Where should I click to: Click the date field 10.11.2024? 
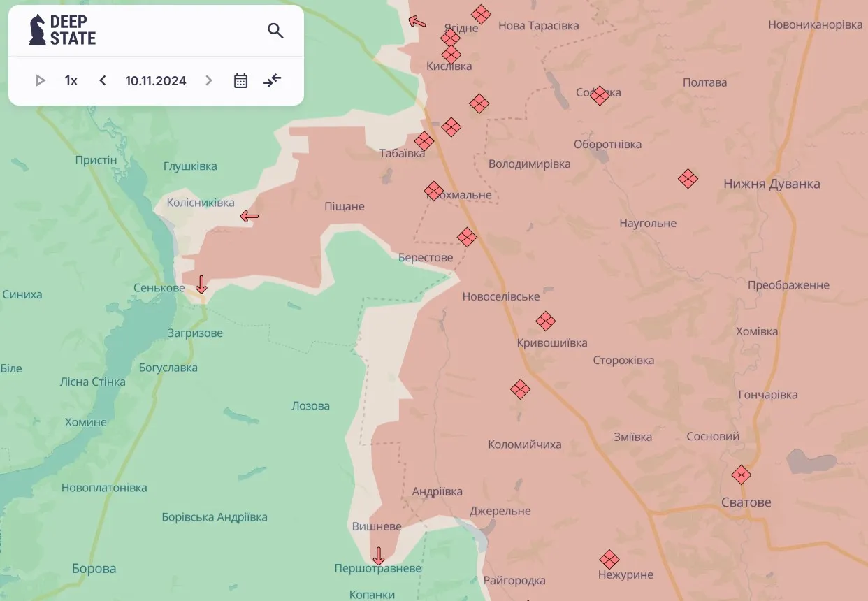tap(156, 80)
